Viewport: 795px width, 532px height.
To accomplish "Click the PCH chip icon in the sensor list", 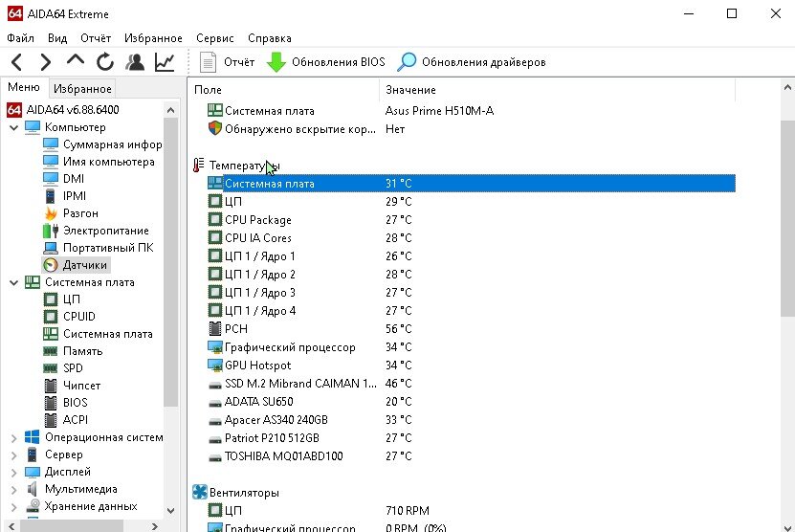I will 215,328.
